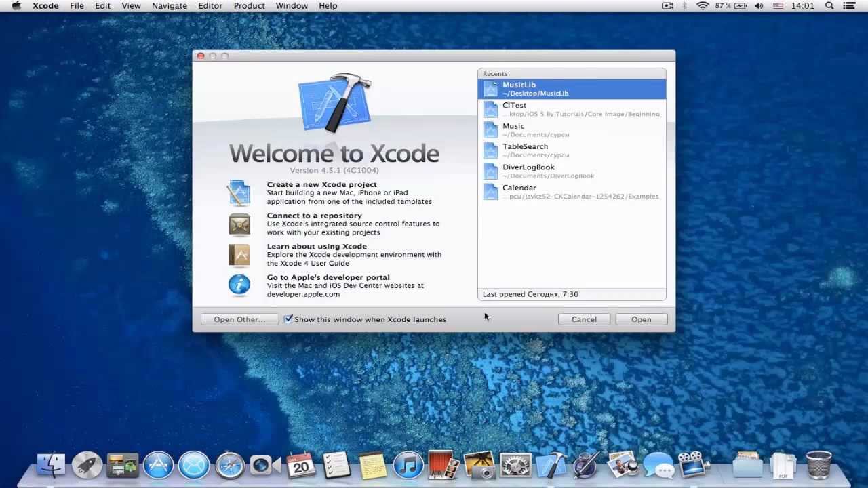Click the Learn about using Xcode book icon

pyautogui.click(x=239, y=255)
